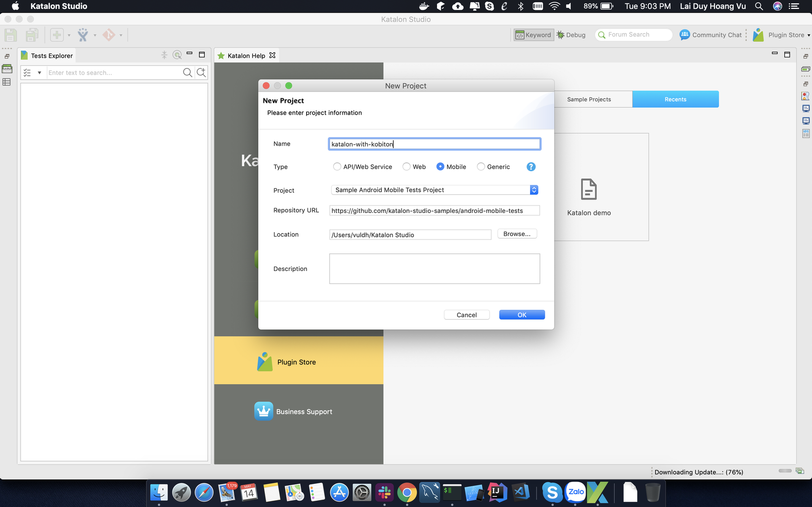Click the Repository URL field
The width and height of the screenshot is (812, 507).
pyautogui.click(x=435, y=210)
